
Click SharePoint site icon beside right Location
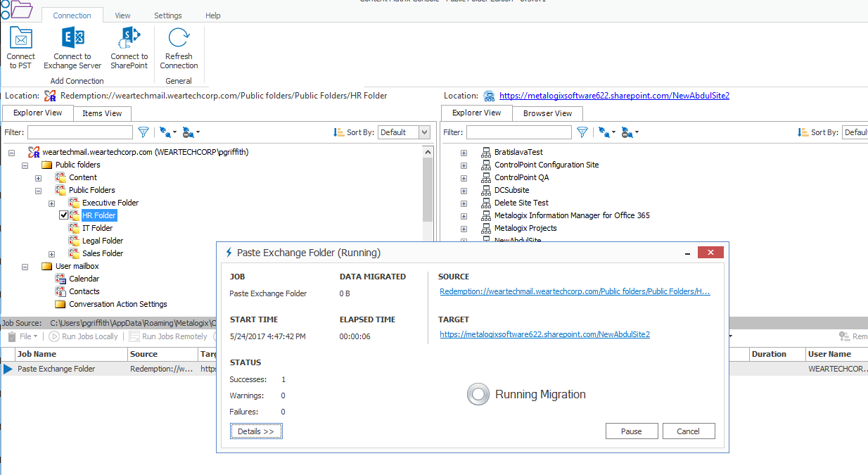[490, 96]
